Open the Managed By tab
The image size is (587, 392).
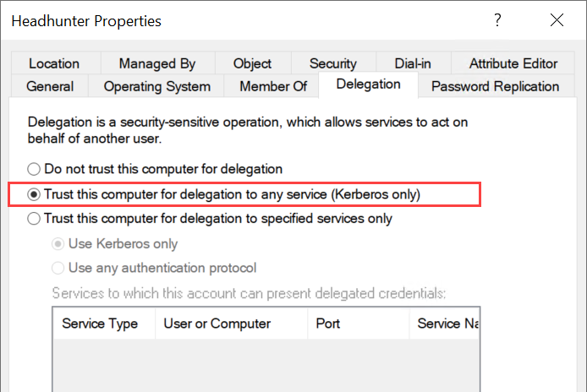pyautogui.click(x=157, y=63)
